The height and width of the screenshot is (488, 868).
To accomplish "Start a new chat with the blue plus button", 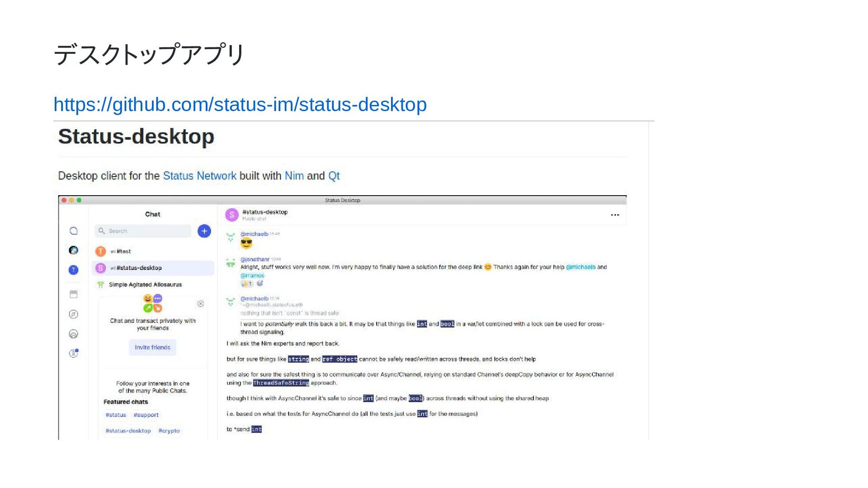I will click(204, 231).
